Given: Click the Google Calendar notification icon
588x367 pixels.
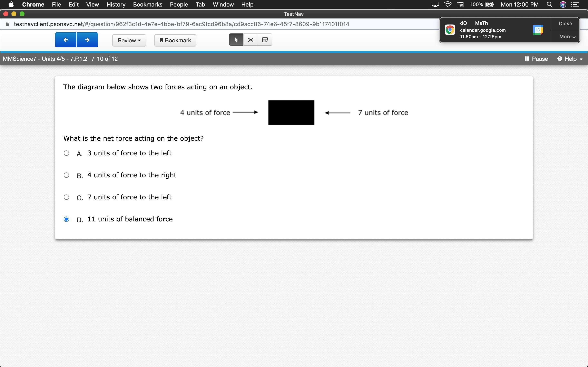Looking at the screenshot, I should point(538,30).
